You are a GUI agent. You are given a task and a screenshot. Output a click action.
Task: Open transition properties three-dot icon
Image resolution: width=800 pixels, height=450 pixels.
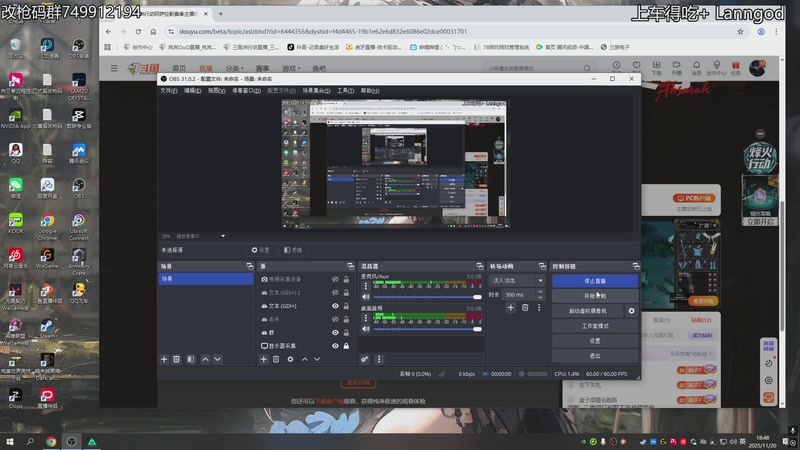pos(539,307)
